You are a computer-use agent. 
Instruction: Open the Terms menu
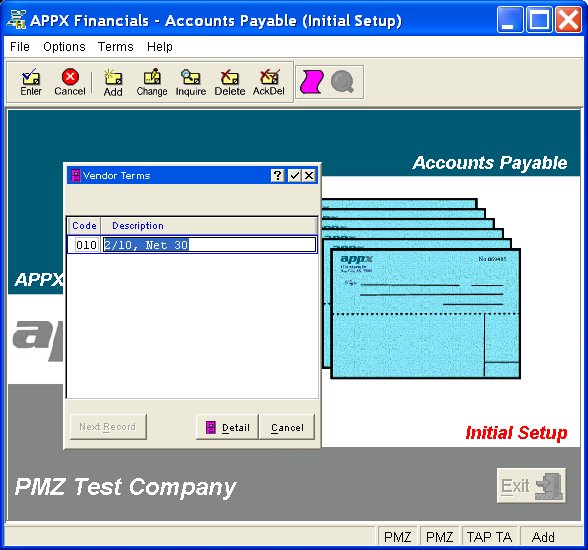[116, 47]
